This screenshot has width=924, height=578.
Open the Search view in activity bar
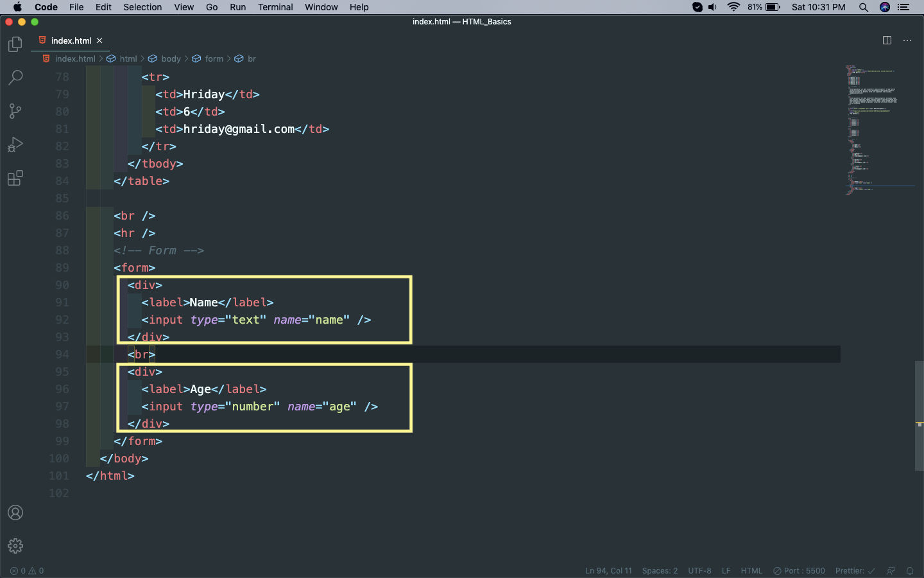coord(15,78)
